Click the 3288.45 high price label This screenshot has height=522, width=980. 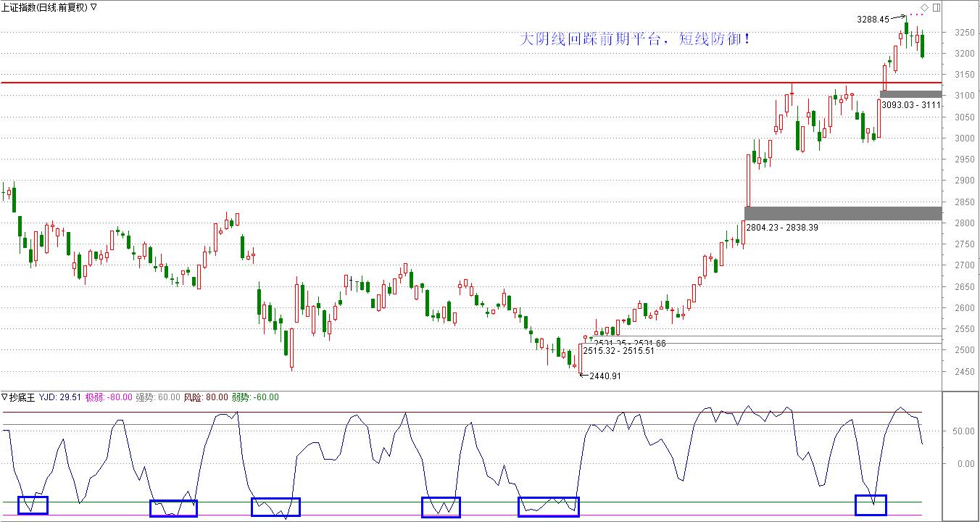click(x=872, y=20)
